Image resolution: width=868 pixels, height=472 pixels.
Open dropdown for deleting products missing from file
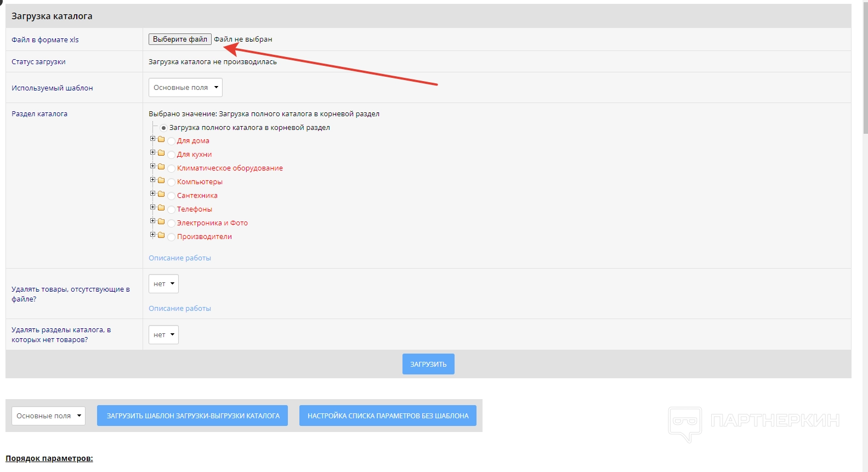[x=163, y=284]
